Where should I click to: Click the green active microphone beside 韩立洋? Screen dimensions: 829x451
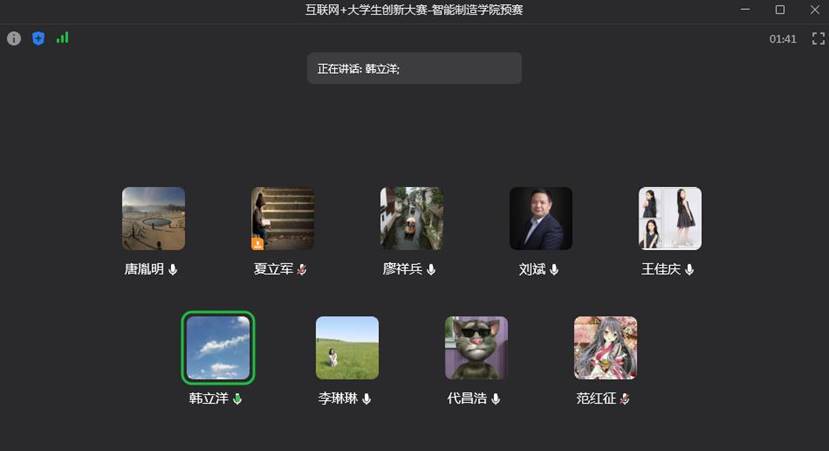[237, 399]
